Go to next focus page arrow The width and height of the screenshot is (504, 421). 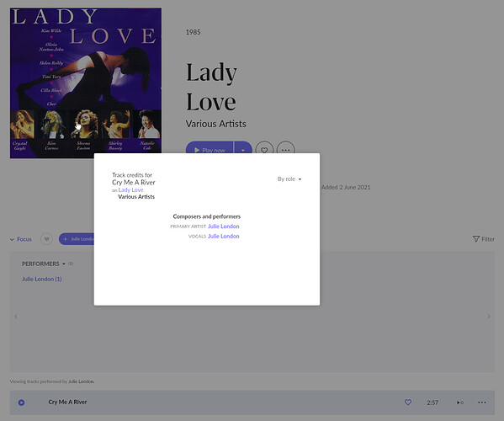(x=488, y=317)
